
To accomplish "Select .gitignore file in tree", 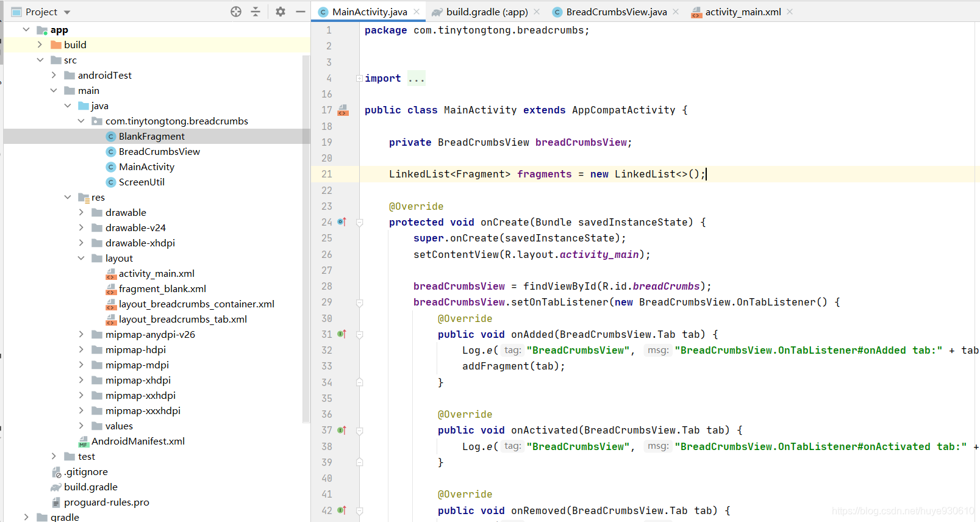I will coord(85,471).
